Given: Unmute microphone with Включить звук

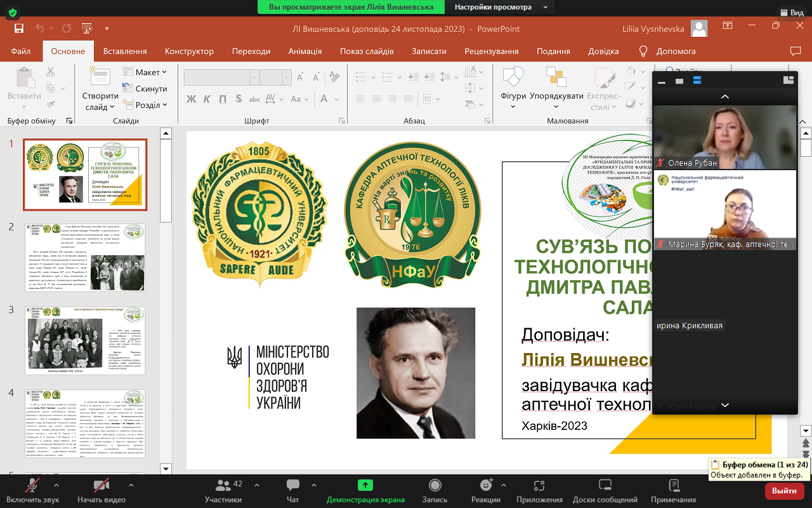Looking at the screenshot, I should click(x=32, y=490).
